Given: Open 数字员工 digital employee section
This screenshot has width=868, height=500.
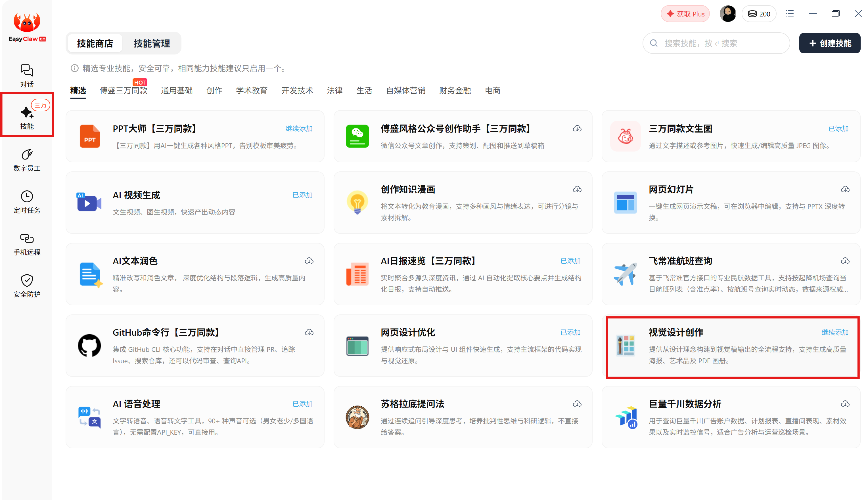Looking at the screenshot, I should [27, 160].
